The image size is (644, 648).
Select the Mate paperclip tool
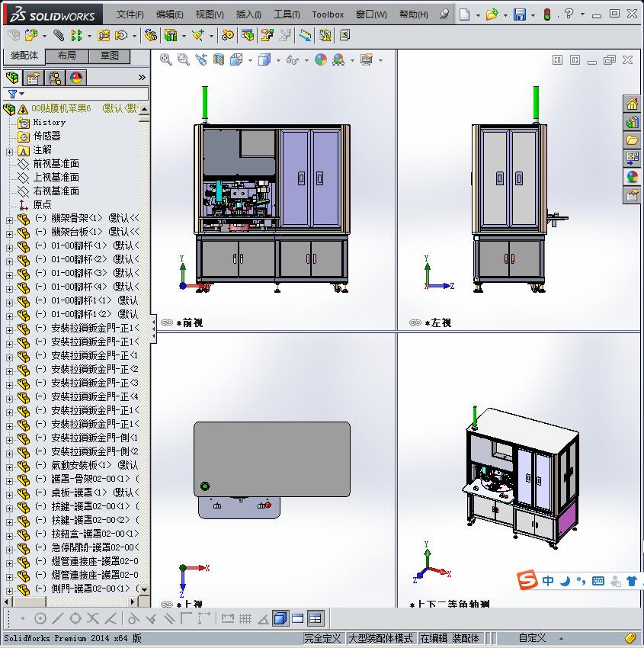pos(59,36)
